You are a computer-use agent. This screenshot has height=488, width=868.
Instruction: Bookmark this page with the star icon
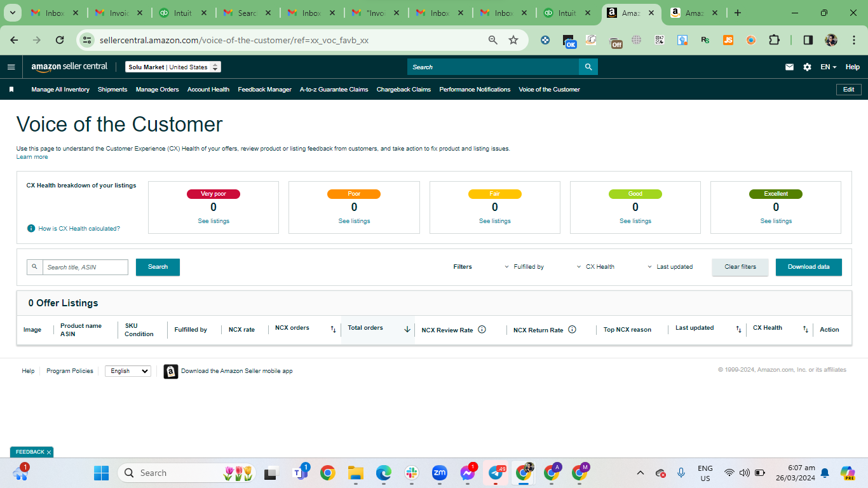coord(513,40)
